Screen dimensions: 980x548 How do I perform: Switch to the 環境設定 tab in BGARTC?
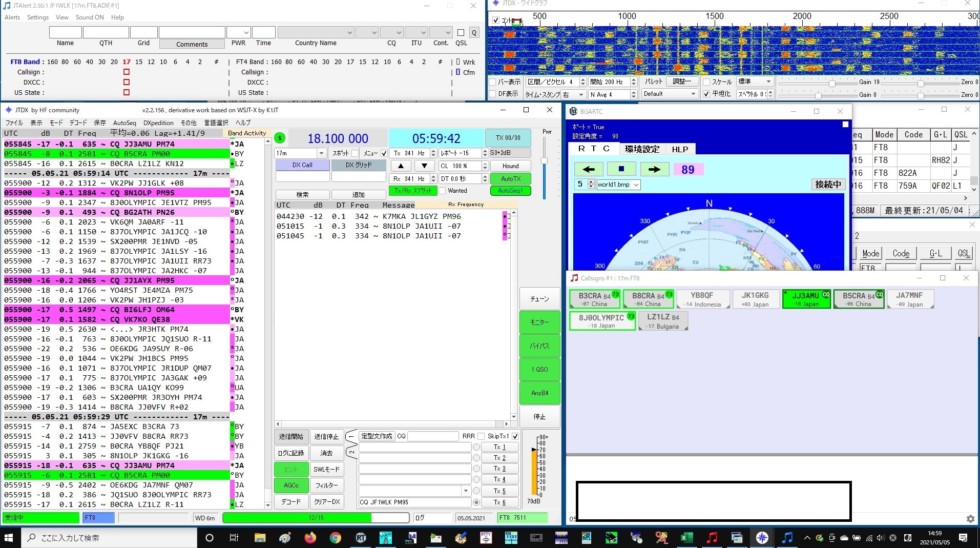point(642,149)
